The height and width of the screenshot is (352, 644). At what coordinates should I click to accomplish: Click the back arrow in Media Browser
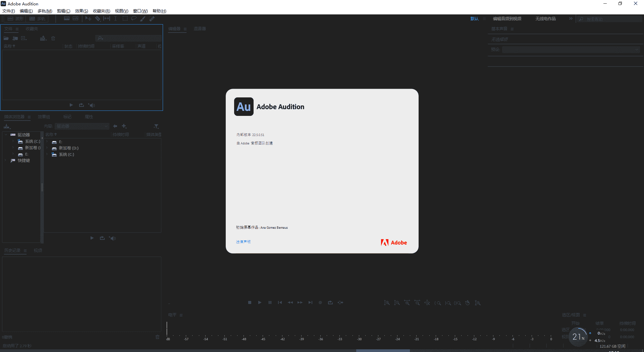point(115,126)
